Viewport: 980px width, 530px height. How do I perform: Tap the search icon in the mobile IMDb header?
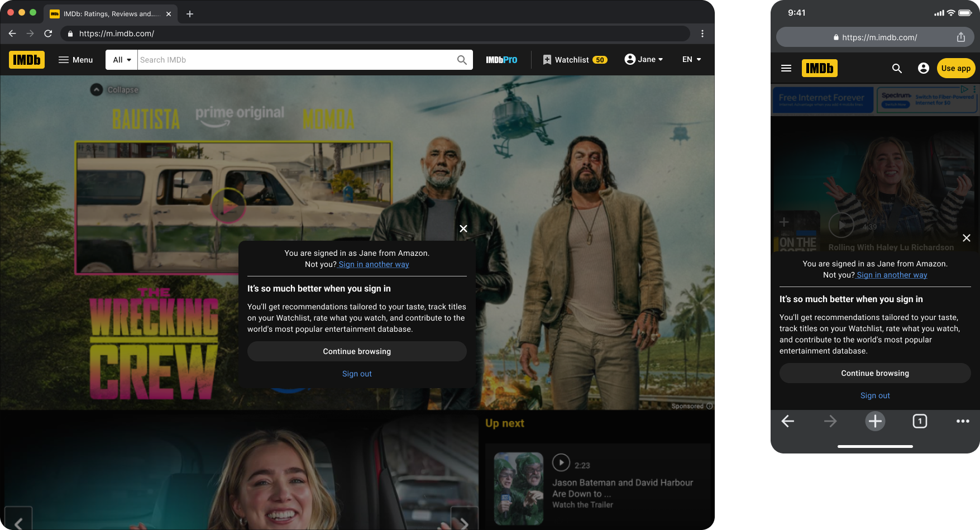pos(897,68)
